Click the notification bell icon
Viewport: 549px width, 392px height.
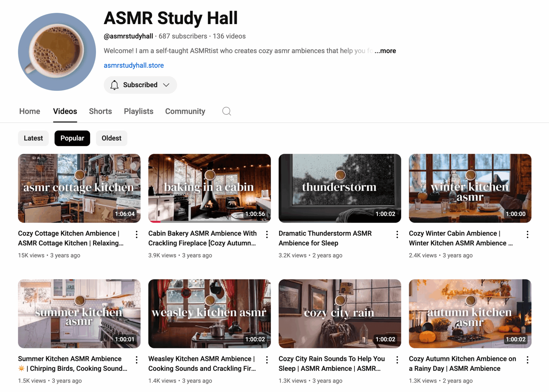click(114, 85)
